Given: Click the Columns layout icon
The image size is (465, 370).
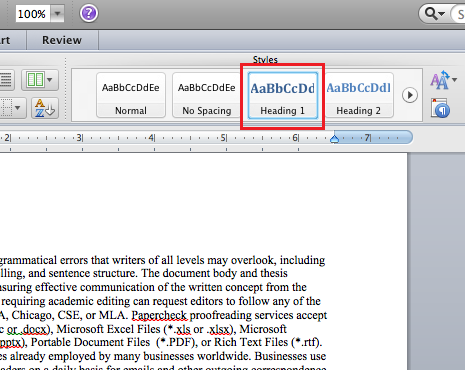Looking at the screenshot, I should point(36,80).
